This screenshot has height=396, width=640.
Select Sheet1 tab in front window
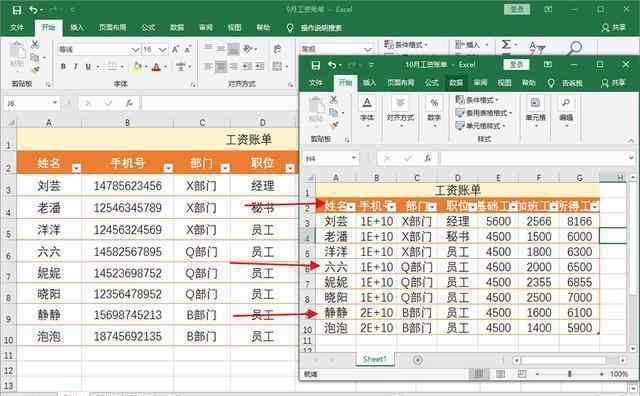(x=375, y=359)
